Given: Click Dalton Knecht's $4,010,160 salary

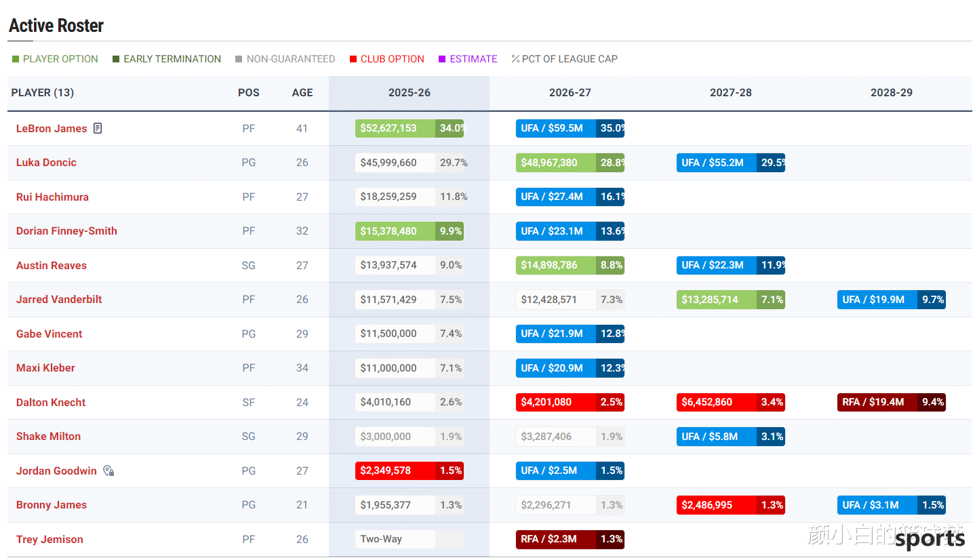Looking at the screenshot, I should [x=410, y=402].
